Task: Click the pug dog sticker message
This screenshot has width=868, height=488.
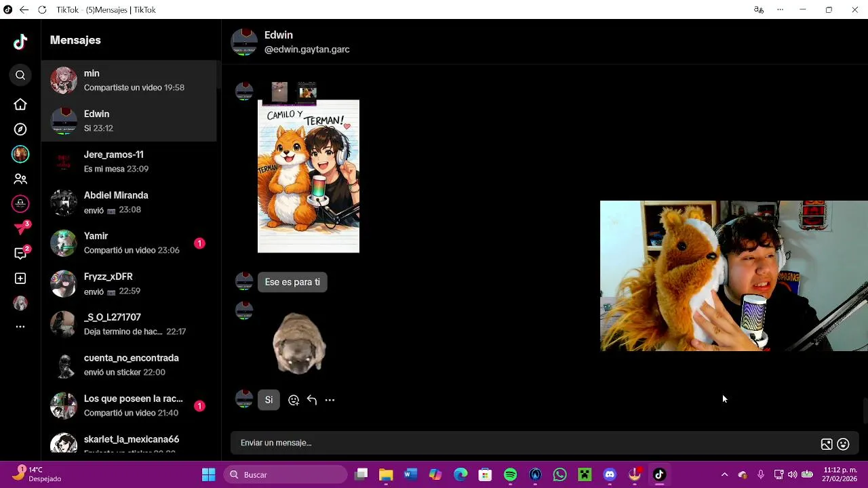Action: pyautogui.click(x=299, y=343)
